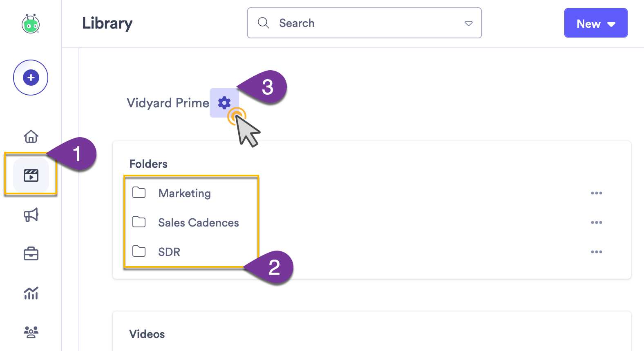Image resolution: width=644 pixels, height=351 pixels.
Task: Select the Sales Cadences folder
Action: click(199, 222)
